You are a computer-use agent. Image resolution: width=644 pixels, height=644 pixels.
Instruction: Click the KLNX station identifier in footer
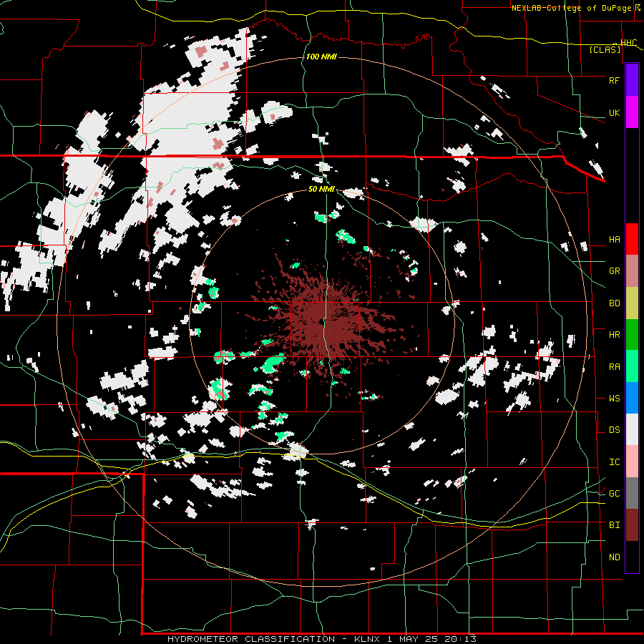pyautogui.click(x=369, y=639)
